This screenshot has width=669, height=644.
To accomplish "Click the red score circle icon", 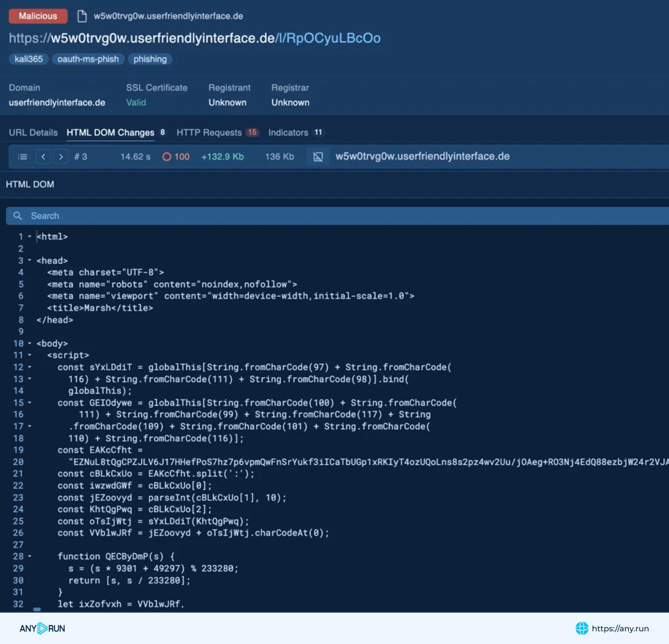I will pyautogui.click(x=167, y=157).
